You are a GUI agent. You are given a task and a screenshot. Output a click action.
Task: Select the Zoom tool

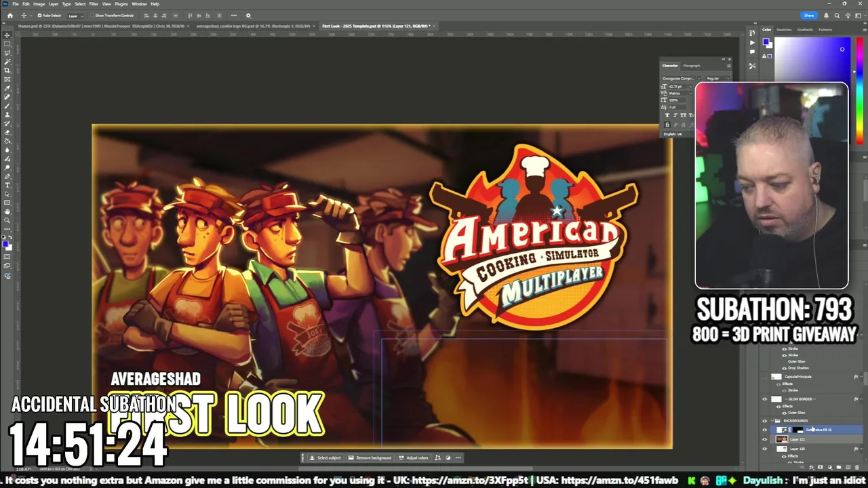point(7,220)
